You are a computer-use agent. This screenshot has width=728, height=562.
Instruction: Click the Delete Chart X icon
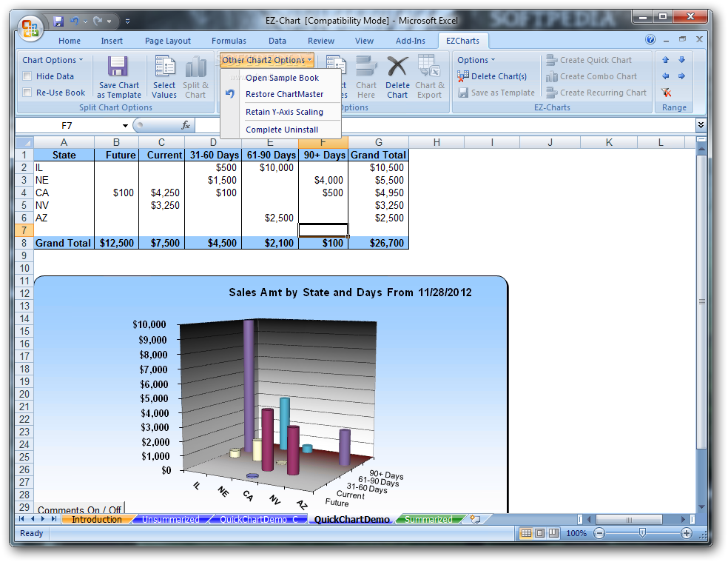397,66
